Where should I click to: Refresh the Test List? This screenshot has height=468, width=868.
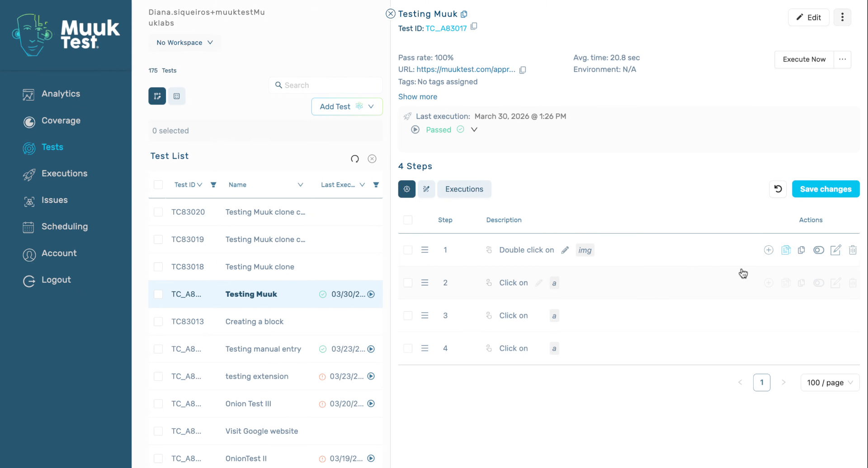point(355,159)
